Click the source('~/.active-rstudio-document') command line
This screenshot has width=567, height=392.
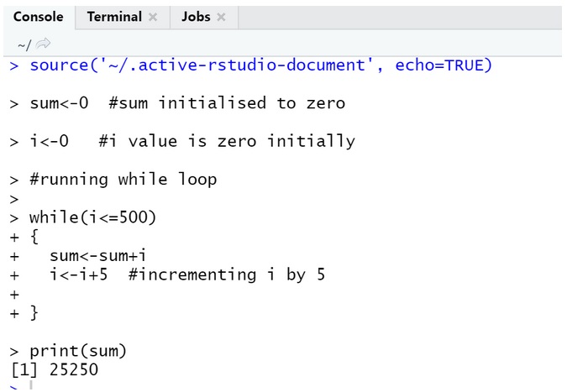pos(260,65)
